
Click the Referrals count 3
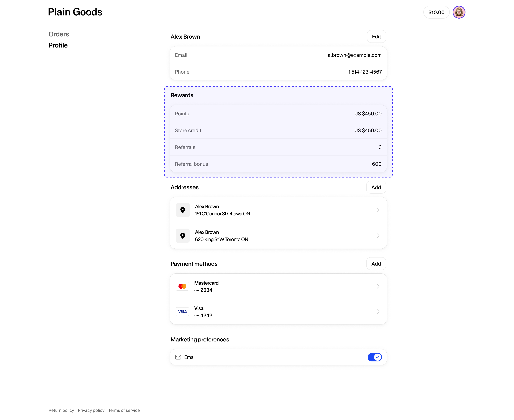380,147
